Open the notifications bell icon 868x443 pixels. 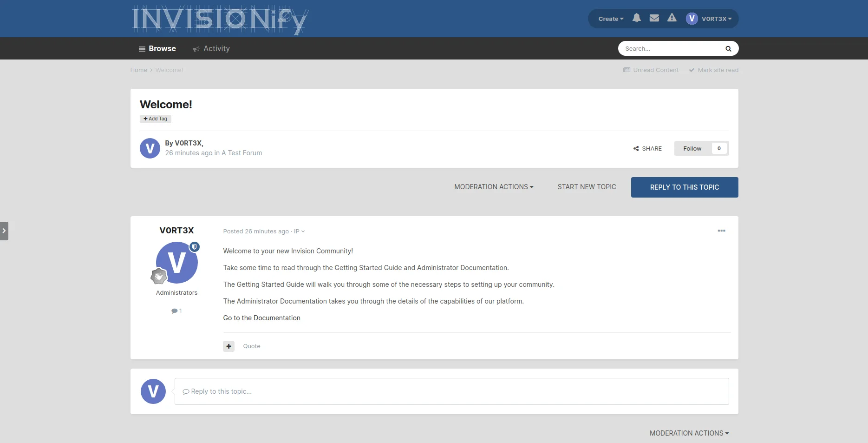[636, 18]
